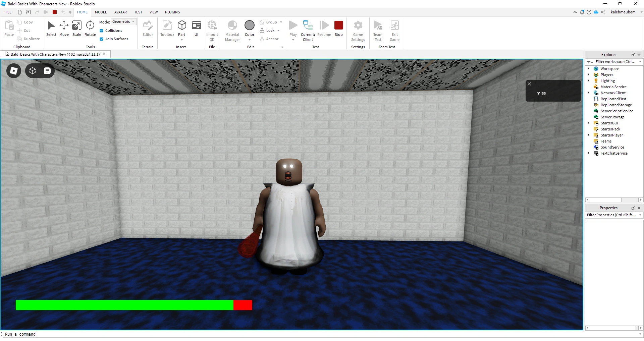Screen dimensions: 644x341
Task: Expand the StarterPlayer tree node
Action: [588, 135]
